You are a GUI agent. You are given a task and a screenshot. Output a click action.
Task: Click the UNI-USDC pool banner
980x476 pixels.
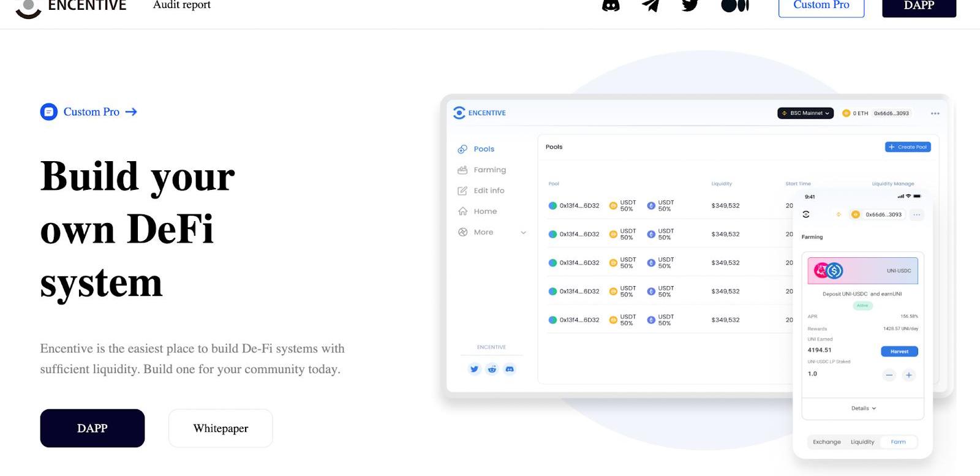(863, 270)
